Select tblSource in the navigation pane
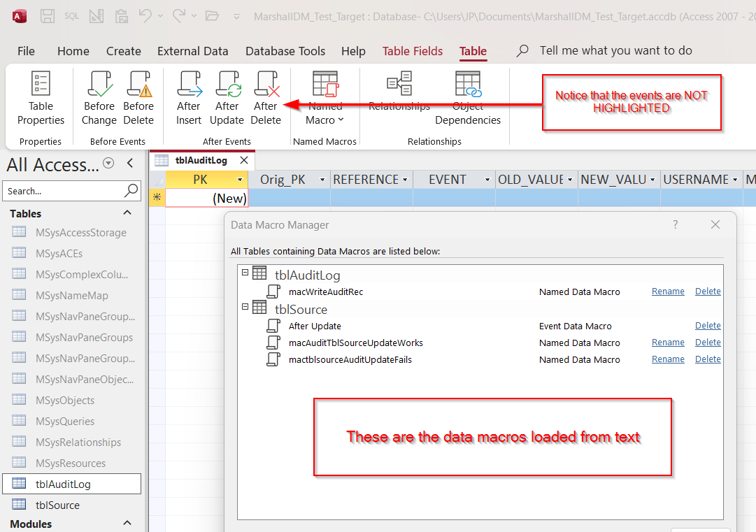Screen dimensions: 756x532 click(57, 505)
